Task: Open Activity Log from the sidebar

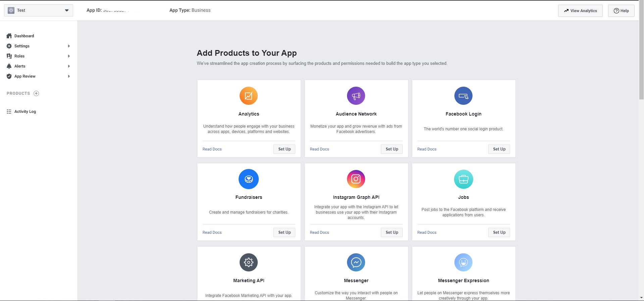Action: [x=25, y=112]
